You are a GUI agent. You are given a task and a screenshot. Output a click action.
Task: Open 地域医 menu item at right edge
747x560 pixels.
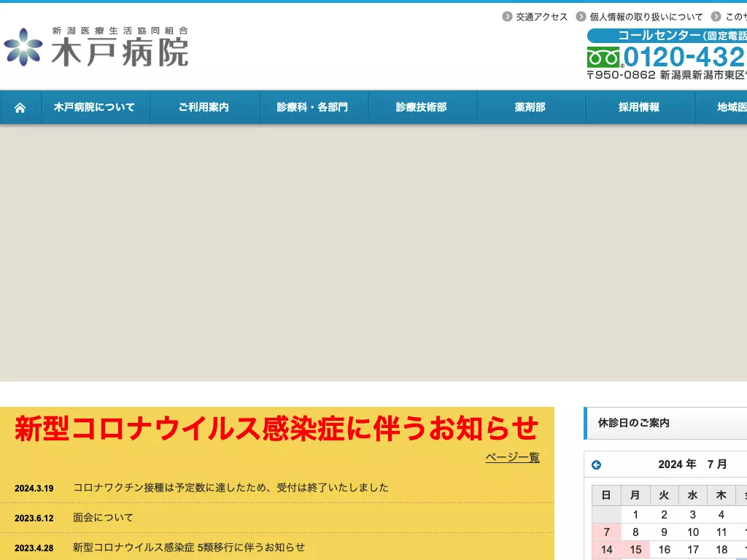(721, 107)
